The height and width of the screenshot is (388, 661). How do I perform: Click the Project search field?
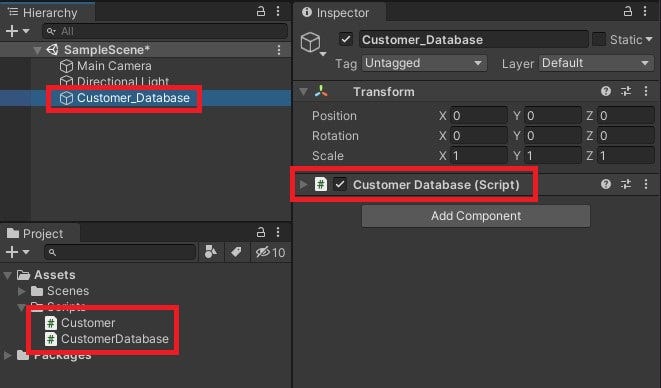[120, 252]
